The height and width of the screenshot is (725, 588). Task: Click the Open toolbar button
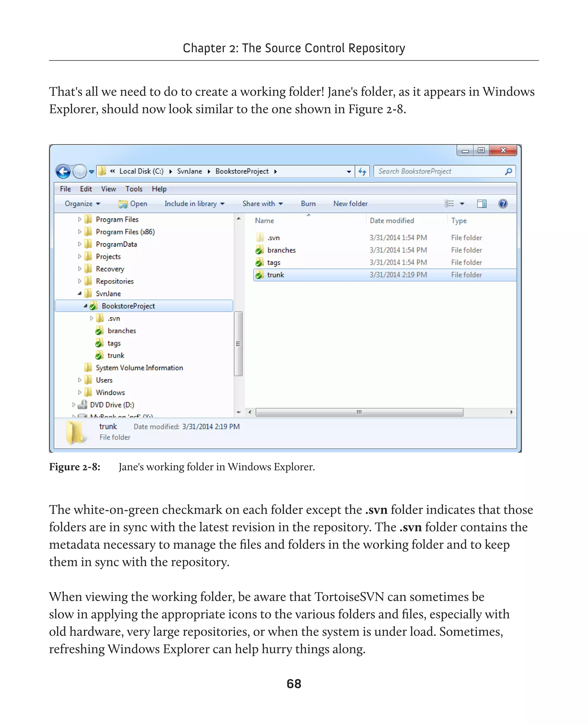tap(132, 203)
